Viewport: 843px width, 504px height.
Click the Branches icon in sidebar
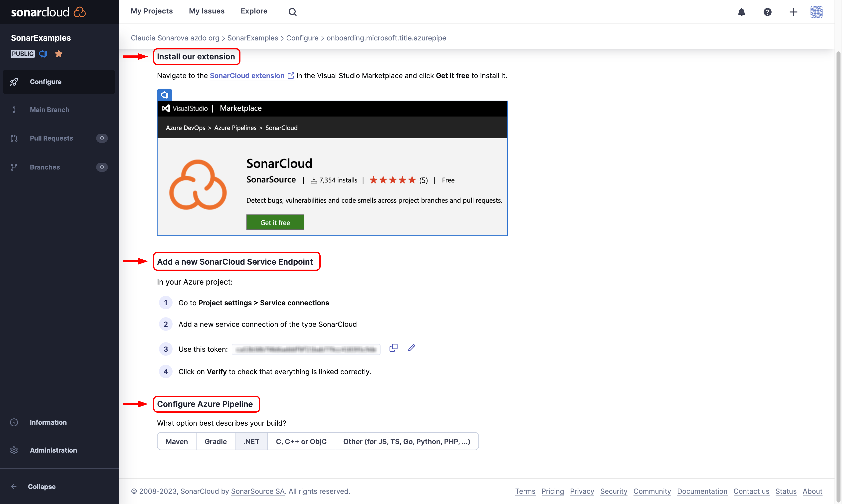click(x=14, y=167)
